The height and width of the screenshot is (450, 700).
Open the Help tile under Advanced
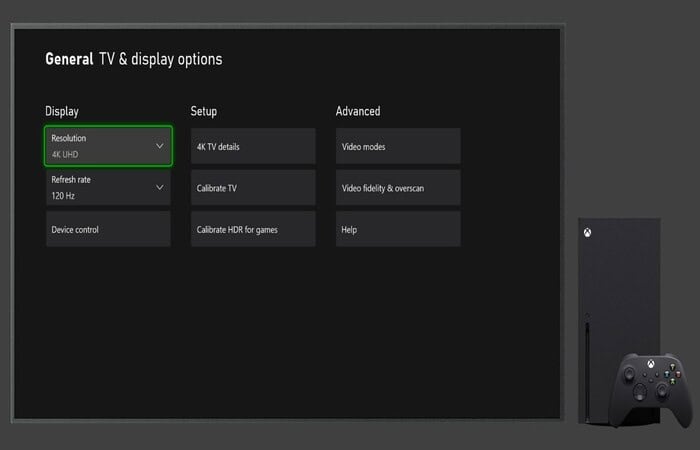398,229
